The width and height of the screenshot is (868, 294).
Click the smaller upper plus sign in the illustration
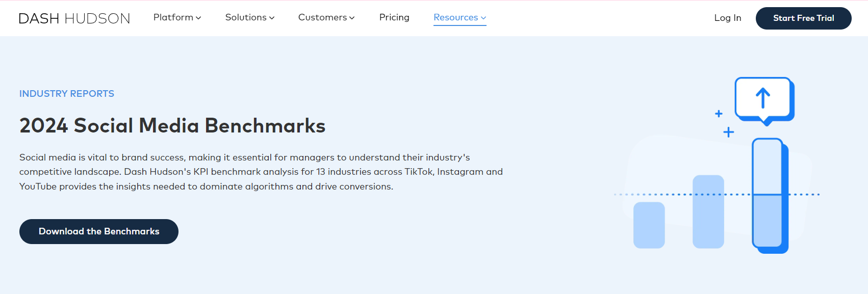(719, 114)
